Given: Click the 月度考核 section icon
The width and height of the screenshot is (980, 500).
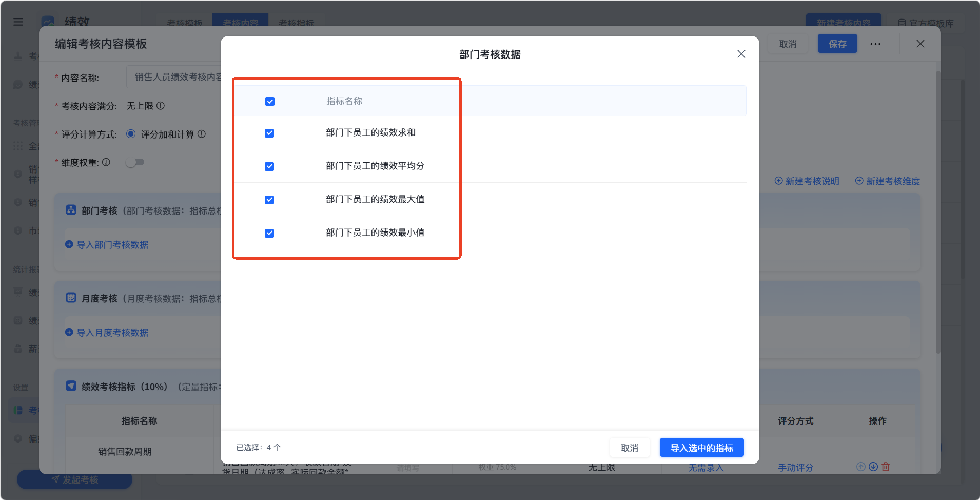Looking at the screenshot, I should [71, 298].
